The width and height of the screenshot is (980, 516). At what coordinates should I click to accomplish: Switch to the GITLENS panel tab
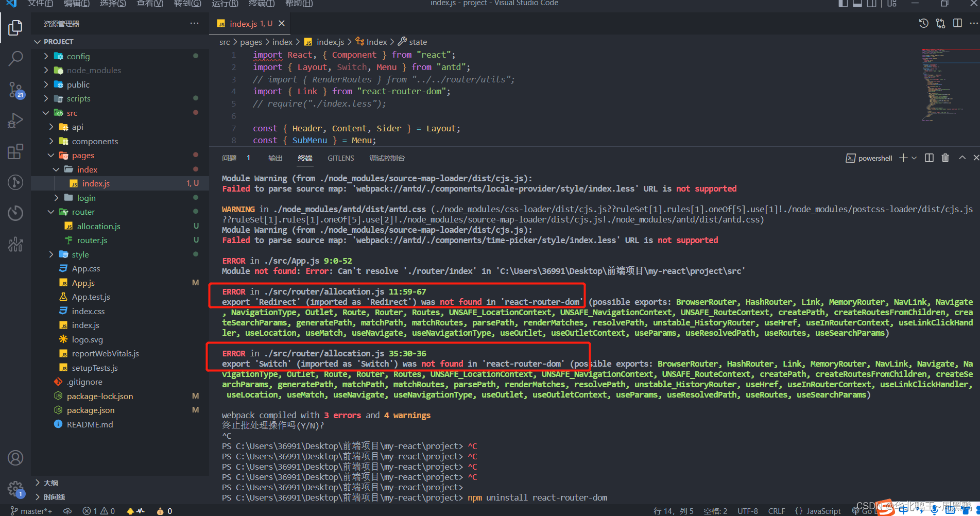point(341,158)
